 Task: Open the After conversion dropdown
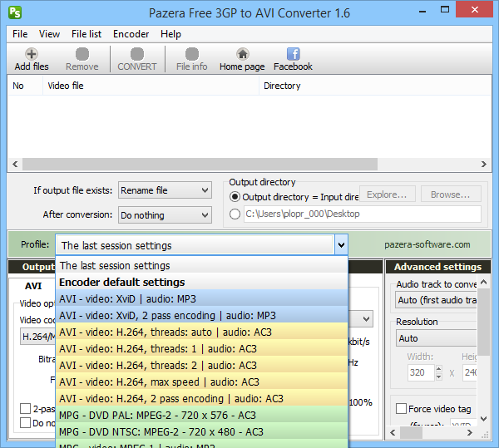point(165,215)
